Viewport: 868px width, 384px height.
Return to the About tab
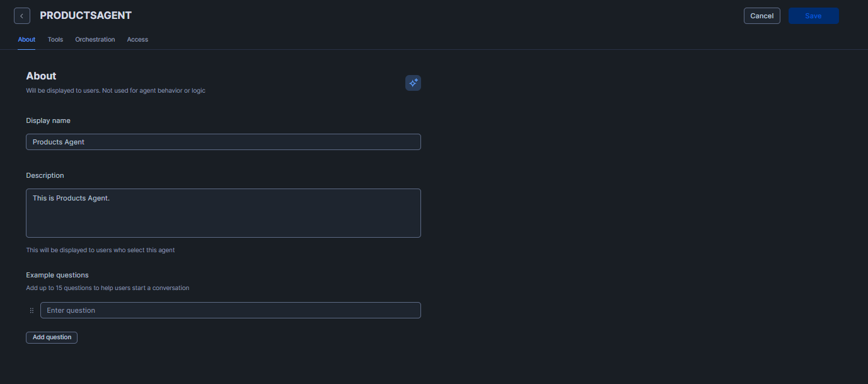(26, 39)
